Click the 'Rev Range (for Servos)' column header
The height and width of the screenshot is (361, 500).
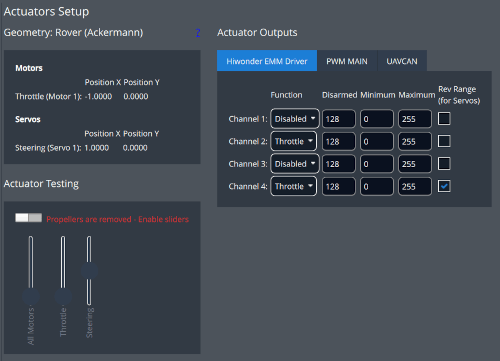point(459,95)
